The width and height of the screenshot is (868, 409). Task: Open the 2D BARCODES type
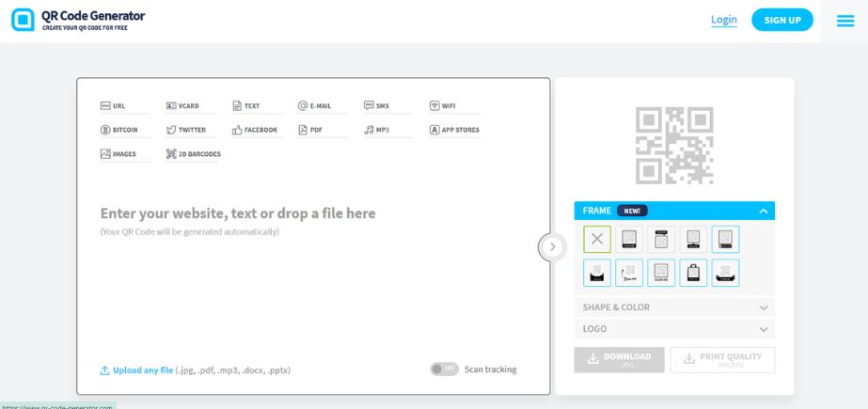[193, 154]
